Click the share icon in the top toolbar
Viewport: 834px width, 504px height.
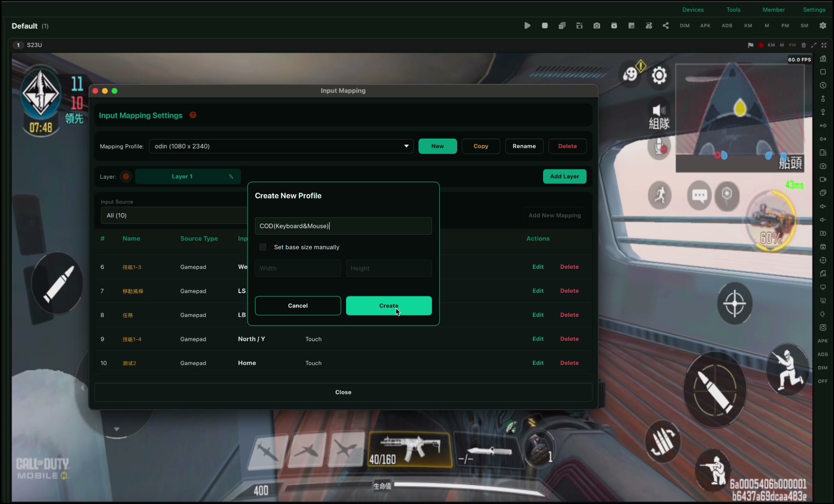click(666, 26)
